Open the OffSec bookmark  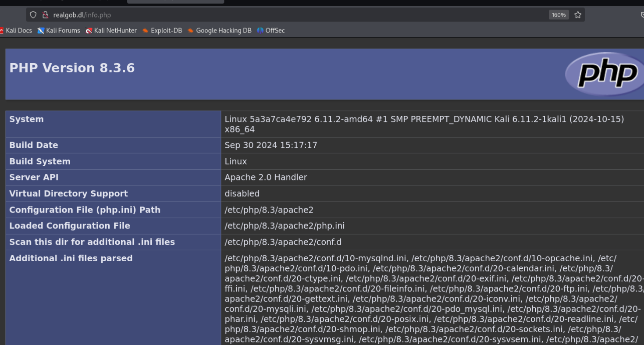click(x=271, y=31)
